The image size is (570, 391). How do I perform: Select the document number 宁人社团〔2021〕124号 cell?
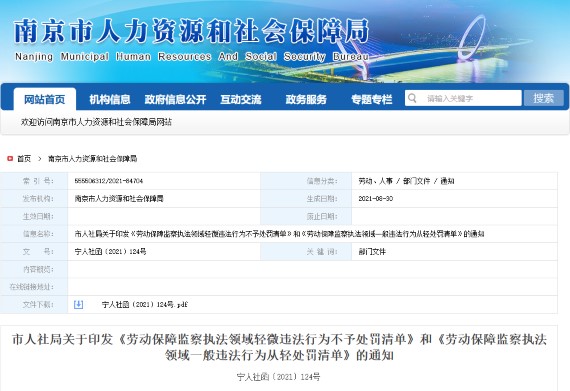click(110, 251)
